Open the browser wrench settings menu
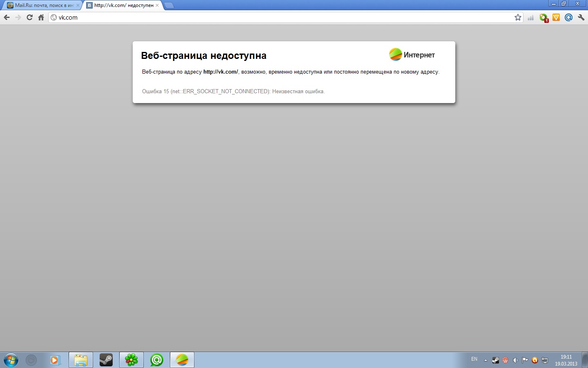The height and width of the screenshot is (368, 588). pyautogui.click(x=581, y=17)
